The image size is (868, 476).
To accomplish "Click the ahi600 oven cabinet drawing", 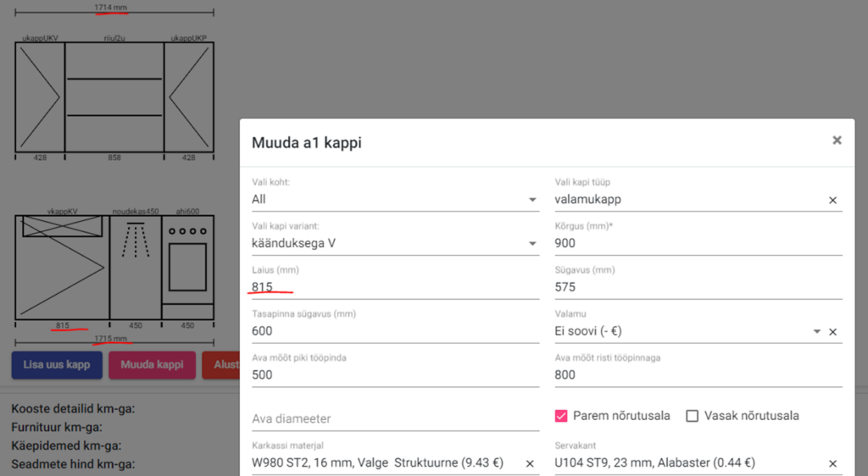I will 187,267.
